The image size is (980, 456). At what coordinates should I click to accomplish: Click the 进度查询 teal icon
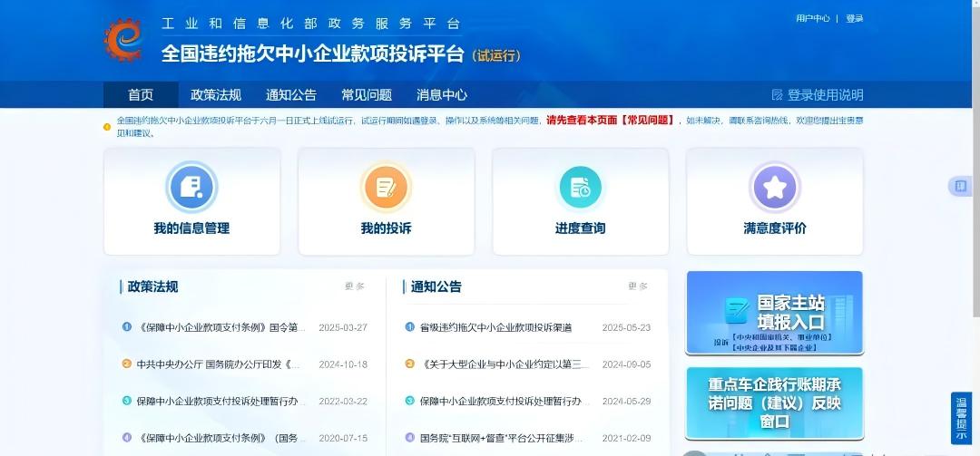(580, 188)
